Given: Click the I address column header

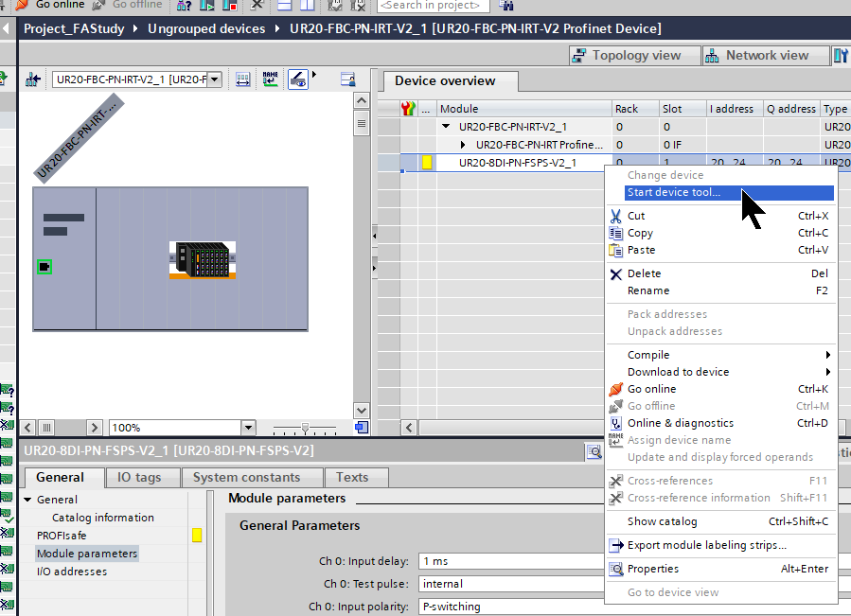Looking at the screenshot, I should 735,109.
